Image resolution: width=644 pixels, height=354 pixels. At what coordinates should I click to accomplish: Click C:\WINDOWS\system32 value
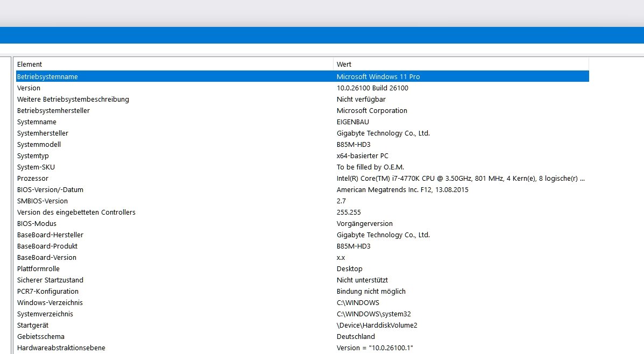pos(374,314)
